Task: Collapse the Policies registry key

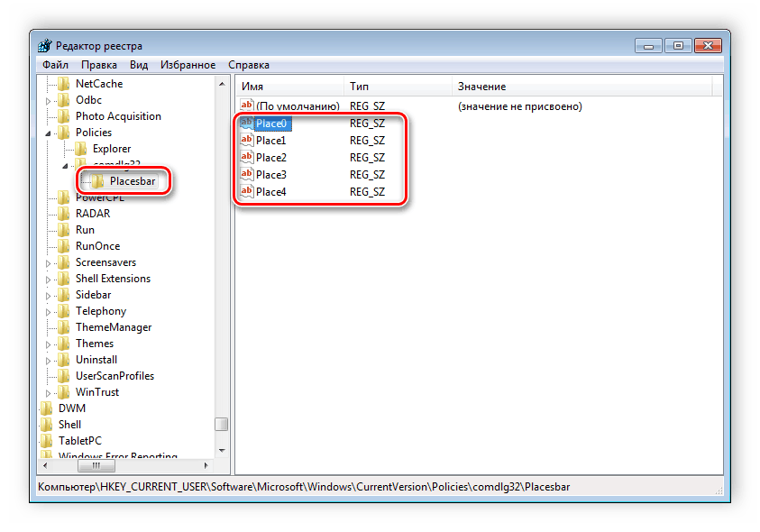Action: click(x=49, y=133)
